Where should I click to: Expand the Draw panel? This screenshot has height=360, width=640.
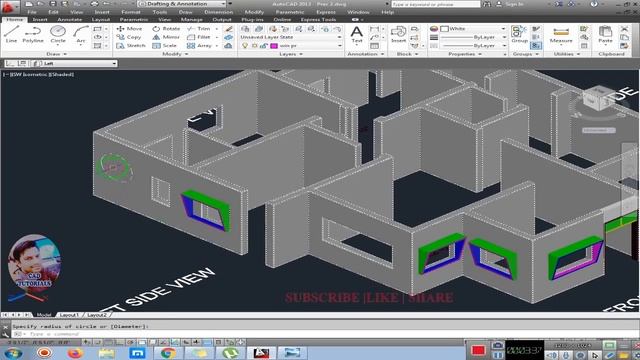coord(56,54)
